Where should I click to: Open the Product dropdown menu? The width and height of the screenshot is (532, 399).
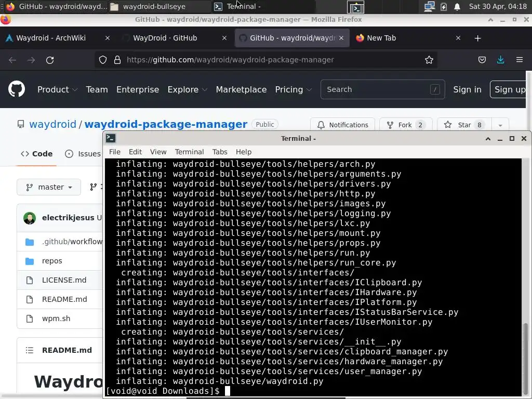point(57,89)
